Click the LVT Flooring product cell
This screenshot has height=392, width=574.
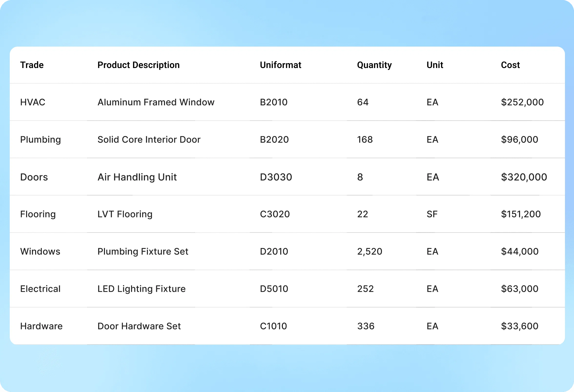point(125,214)
